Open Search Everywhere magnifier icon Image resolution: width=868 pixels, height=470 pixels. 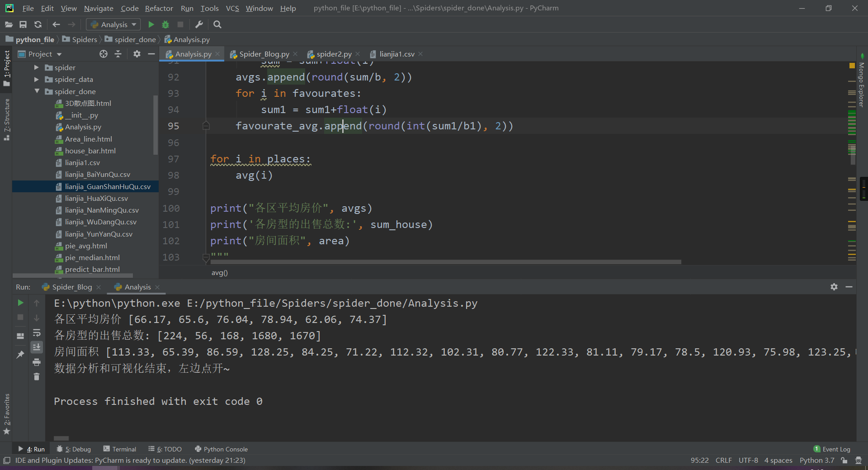tap(217, 24)
